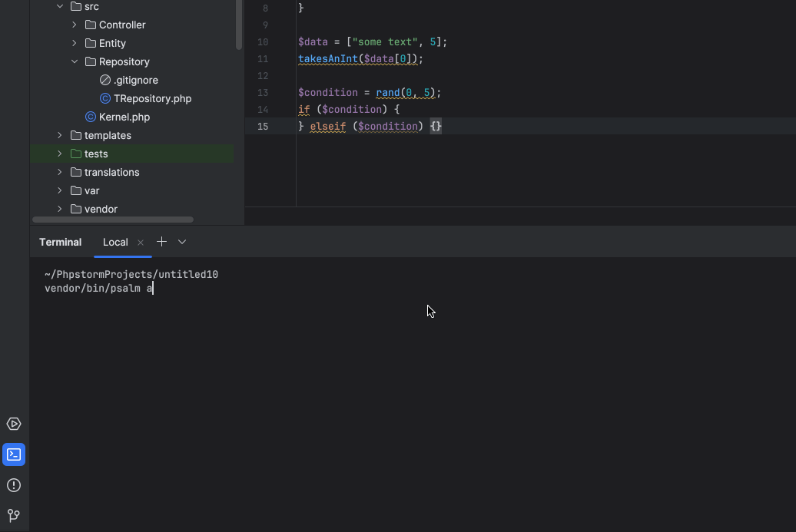Click the .gitignore file icon
Image resolution: width=796 pixels, height=532 pixels.
pos(105,80)
